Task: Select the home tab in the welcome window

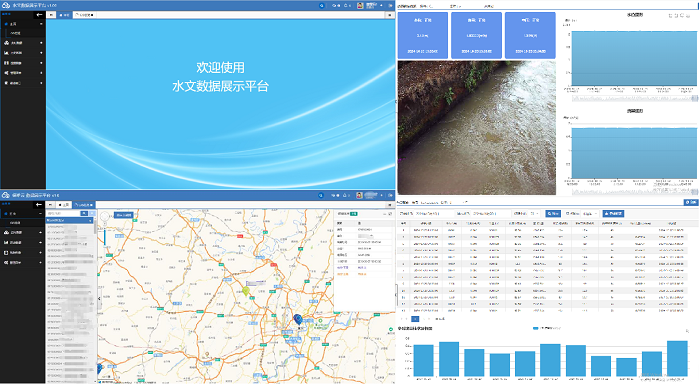Action: click(x=64, y=15)
